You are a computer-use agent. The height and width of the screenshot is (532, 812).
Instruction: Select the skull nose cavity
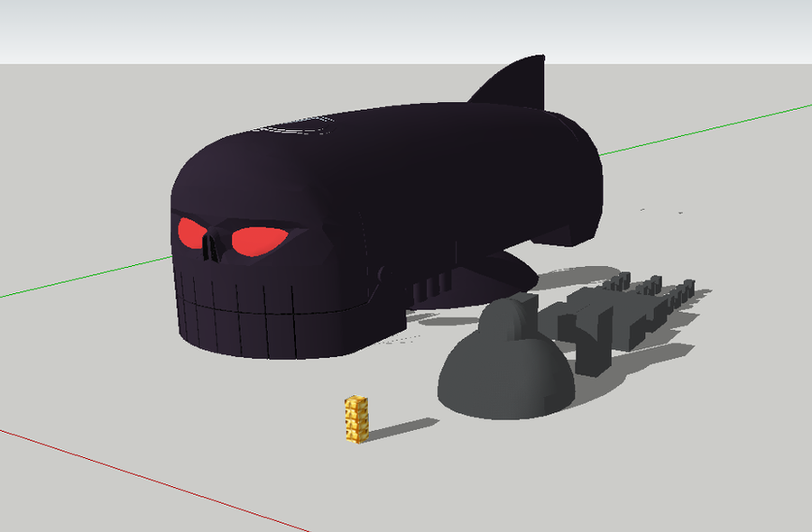click(211, 248)
